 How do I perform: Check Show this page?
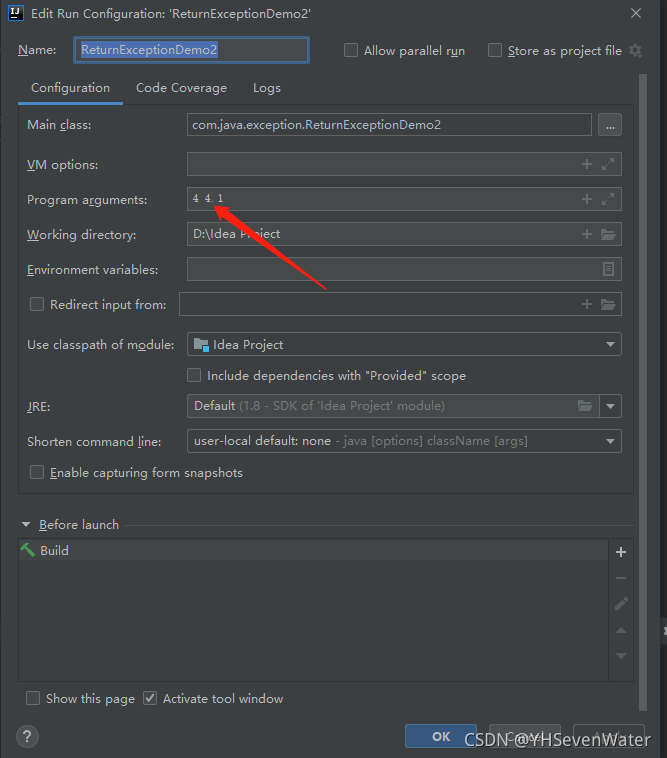[33, 698]
